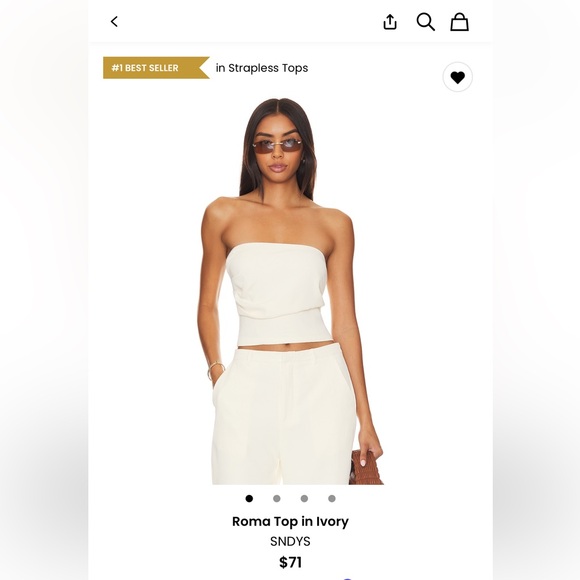Tap the #1 Best Seller badge

pos(156,68)
